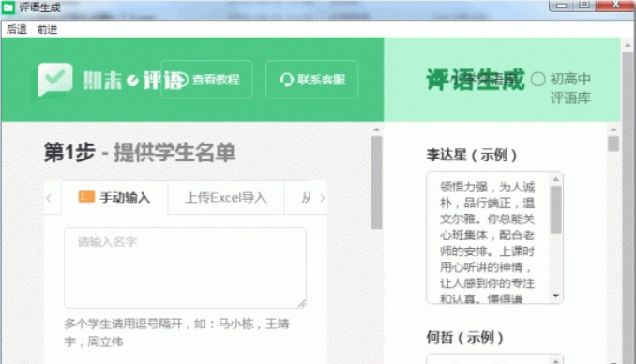Click the 何哲（示例） heading
The height and width of the screenshot is (364, 636).
coord(465,337)
